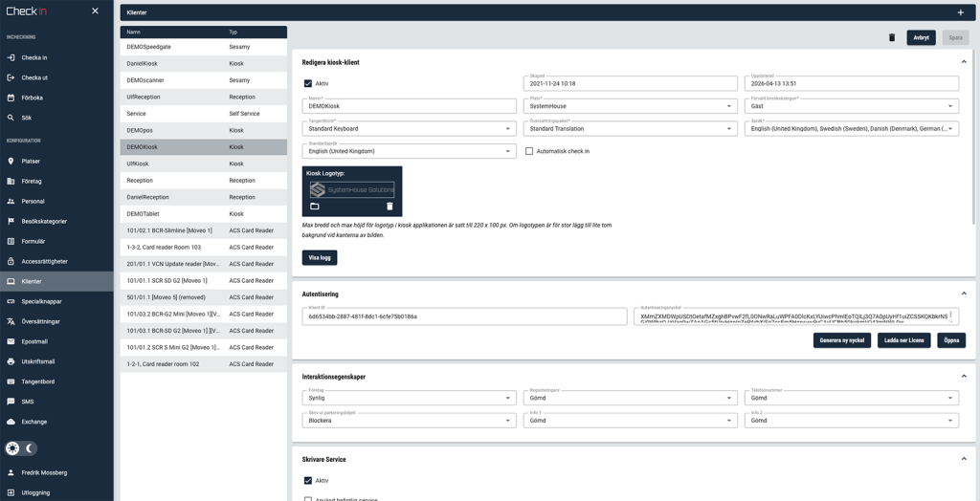
Task: Click the Spara button
Action: pyautogui.click(x=955, y=37)
